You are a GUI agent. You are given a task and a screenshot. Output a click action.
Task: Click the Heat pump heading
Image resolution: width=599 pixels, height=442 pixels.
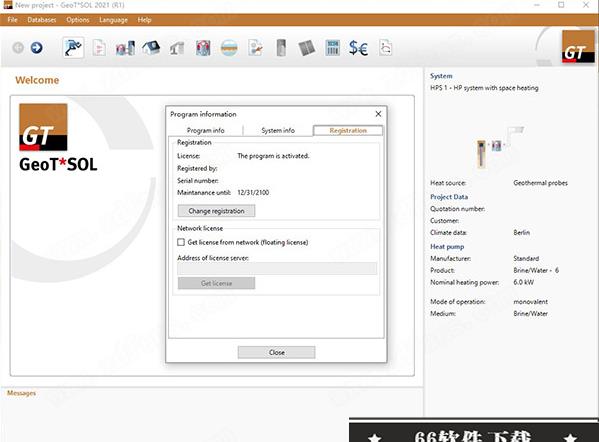(x=447, y=247)
